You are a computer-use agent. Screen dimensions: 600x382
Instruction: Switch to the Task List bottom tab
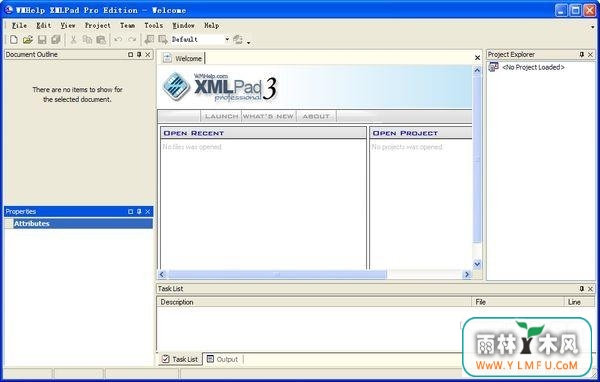pyautogui.click(x=180, y=359)
